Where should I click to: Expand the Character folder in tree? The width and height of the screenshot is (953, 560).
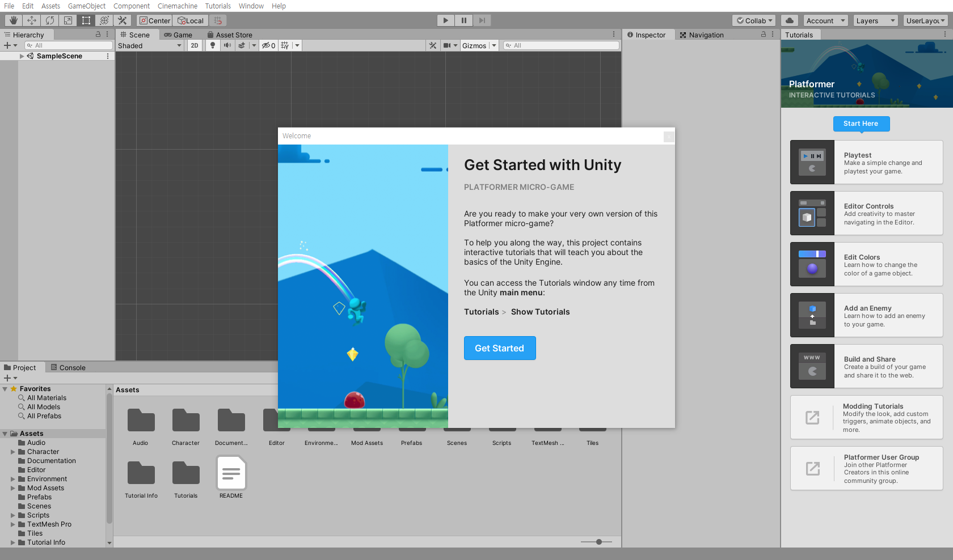[13, 452]
